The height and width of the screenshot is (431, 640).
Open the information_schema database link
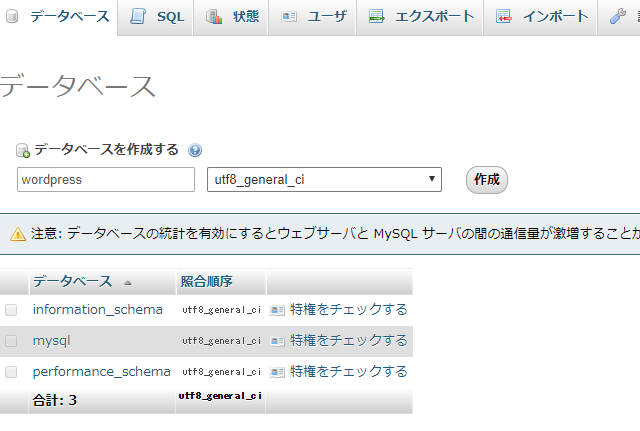click(97, 310)
